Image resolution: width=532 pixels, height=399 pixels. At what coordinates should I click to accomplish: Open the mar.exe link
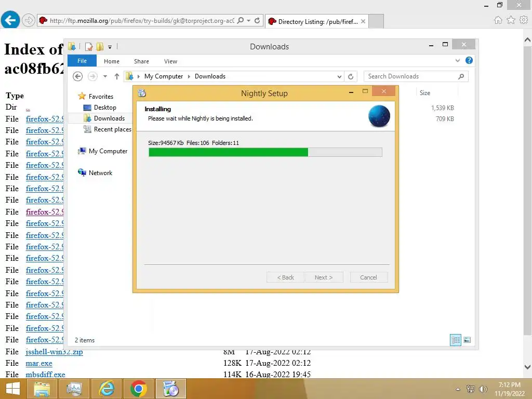coord(39,363)
